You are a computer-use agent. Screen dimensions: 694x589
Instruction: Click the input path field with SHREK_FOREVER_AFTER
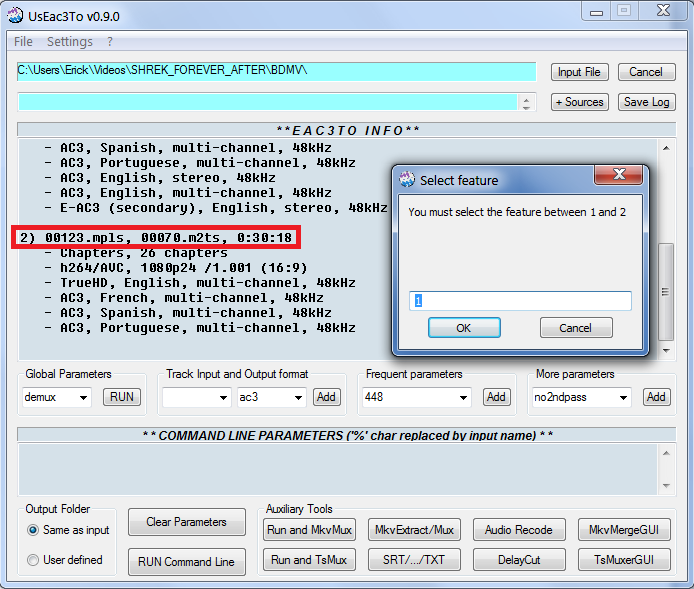(x=276, y=71)
